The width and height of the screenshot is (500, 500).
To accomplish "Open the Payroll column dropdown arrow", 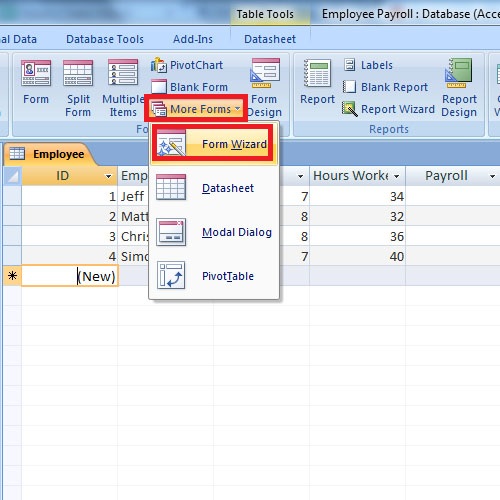I will tap(492, 176).
